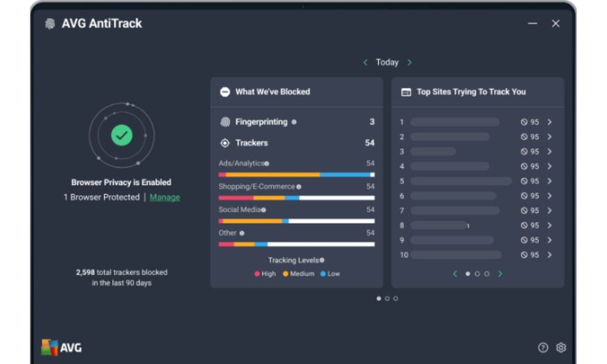Expand details for top site 6
607x364 pixels.
point(550,196)
